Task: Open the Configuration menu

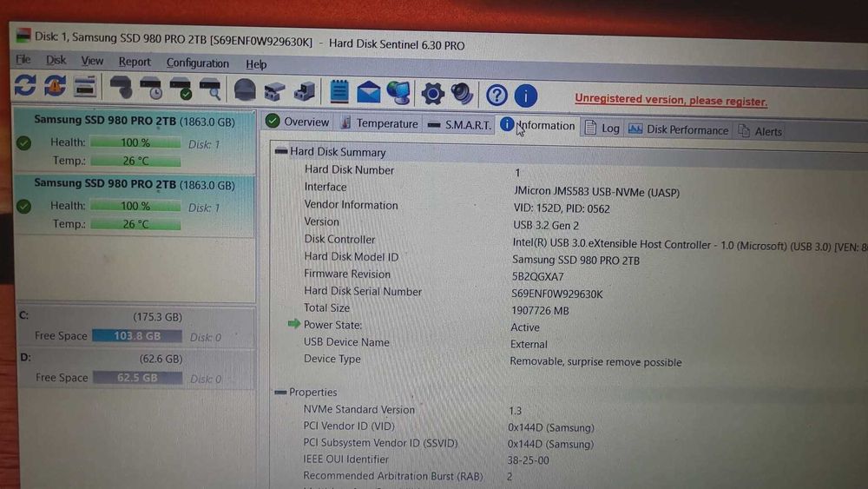Action: point(198,63)
